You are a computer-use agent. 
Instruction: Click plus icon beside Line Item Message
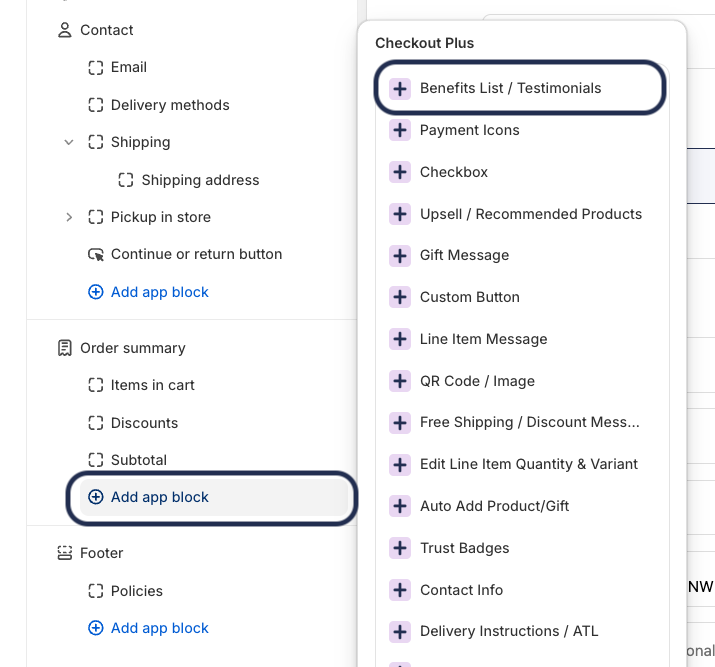pos(400,339)
